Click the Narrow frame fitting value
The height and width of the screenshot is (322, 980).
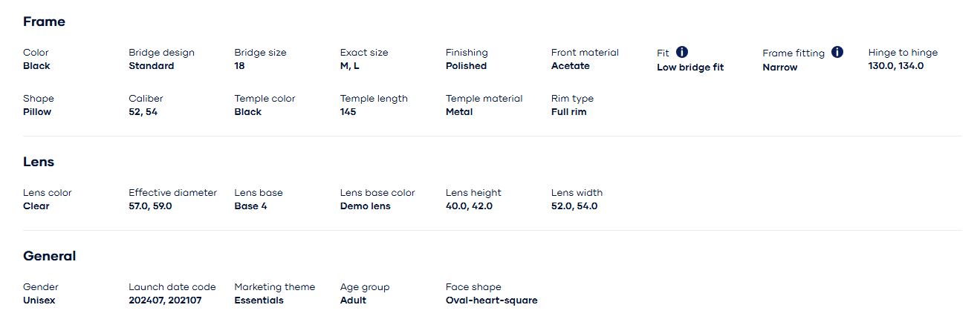[779, 68]
